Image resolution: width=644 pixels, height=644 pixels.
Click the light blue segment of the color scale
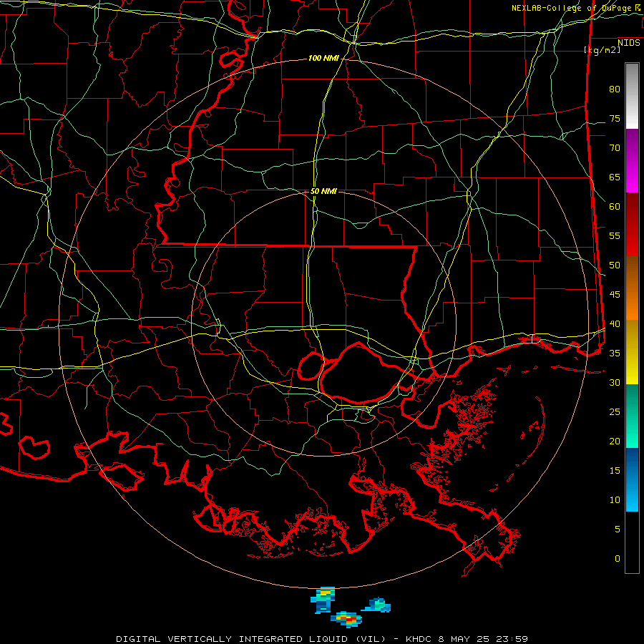(632, 479)
